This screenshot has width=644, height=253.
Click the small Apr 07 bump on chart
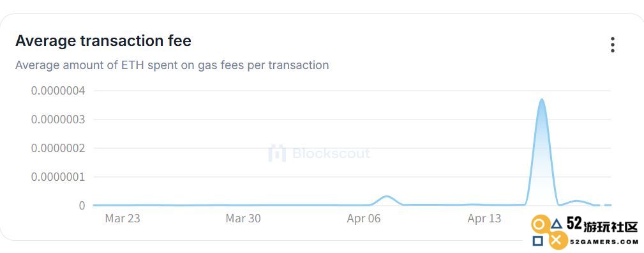(x=387, y=197)
